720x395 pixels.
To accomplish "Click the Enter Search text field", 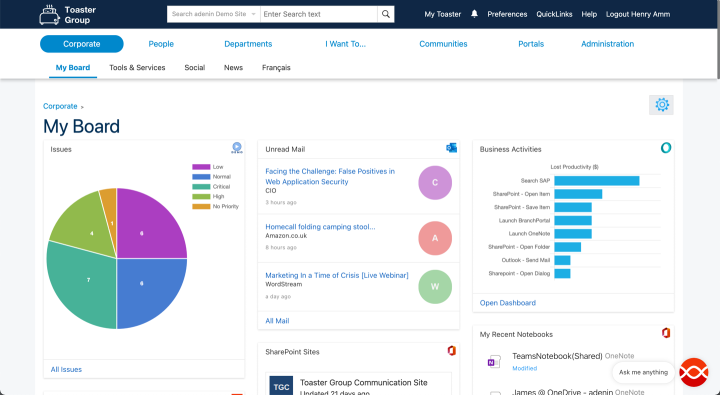I will pos(319,14).
